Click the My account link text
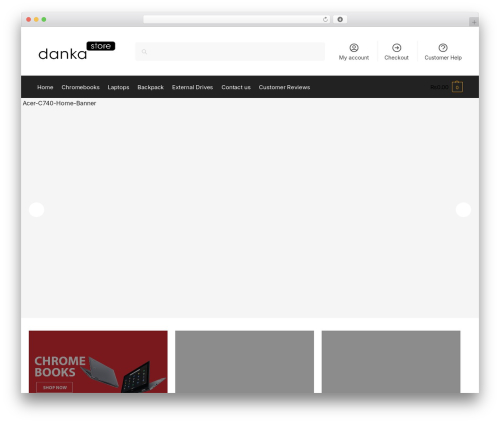Viewport: 500px width, 423px height. 354,58
